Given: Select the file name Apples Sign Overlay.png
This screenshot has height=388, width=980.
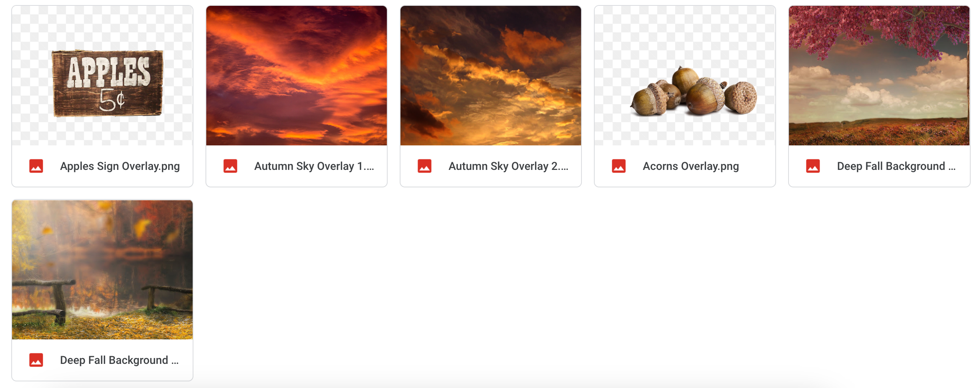Looking at the screenshot, I should (120, 166).
